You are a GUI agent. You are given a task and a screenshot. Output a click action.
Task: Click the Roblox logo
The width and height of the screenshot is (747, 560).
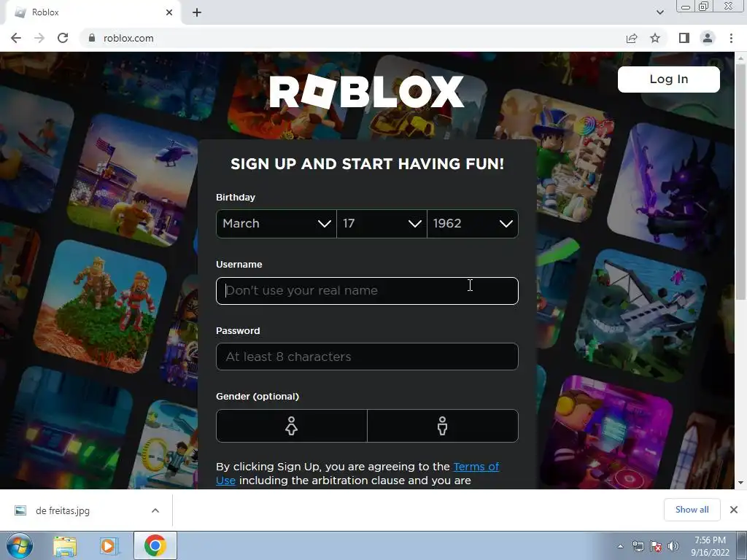tap(366, 91)
